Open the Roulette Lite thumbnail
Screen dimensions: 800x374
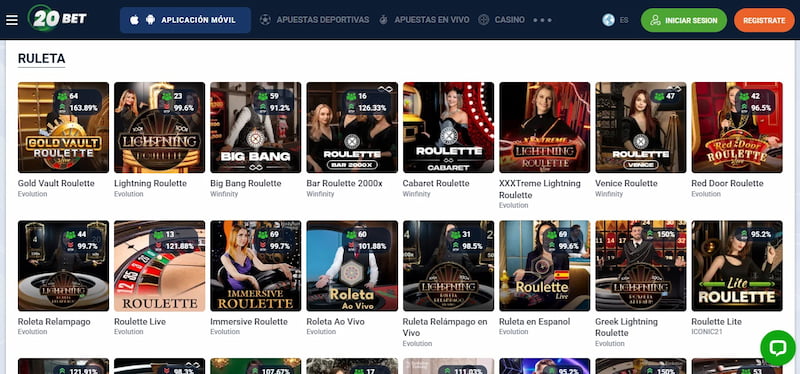point(737,266)
